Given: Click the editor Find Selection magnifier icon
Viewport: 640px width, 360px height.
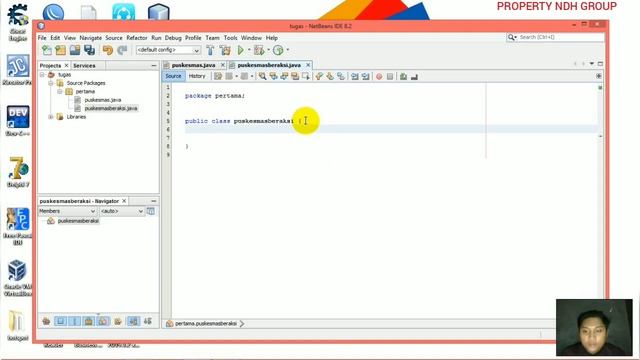Looking at the screenshot, I should 262,76.
